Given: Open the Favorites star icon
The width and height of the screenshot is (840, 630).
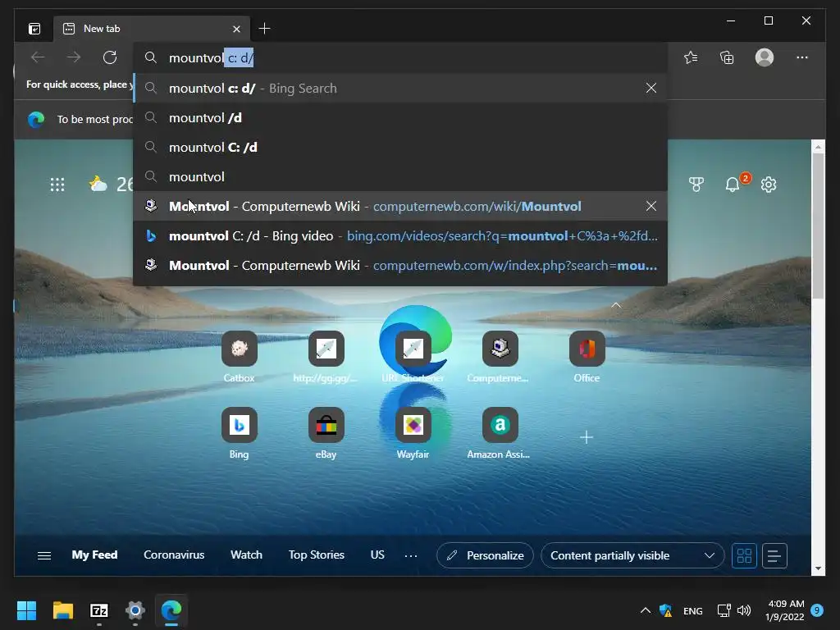Looking at the screenshot, I should (691, 57).
